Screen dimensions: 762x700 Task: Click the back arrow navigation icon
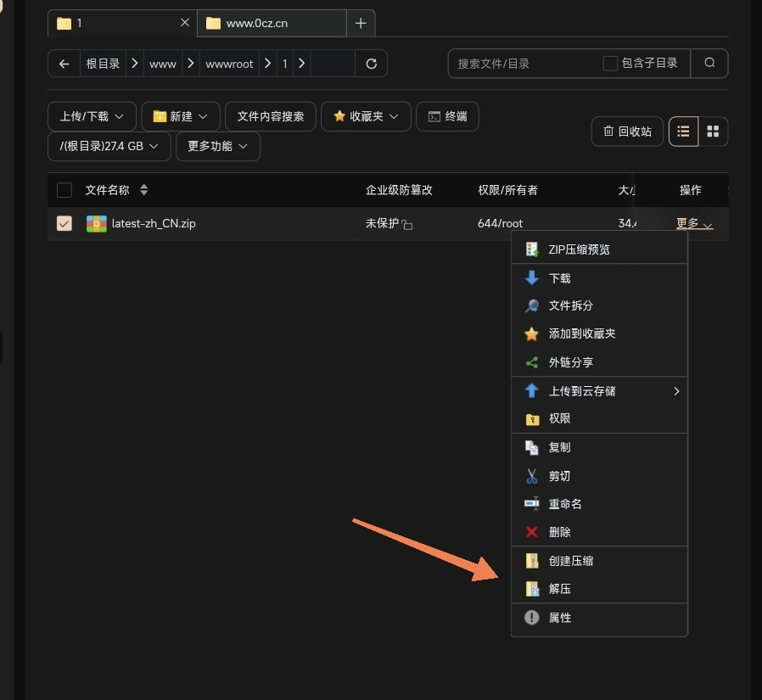tap(64, 64)
